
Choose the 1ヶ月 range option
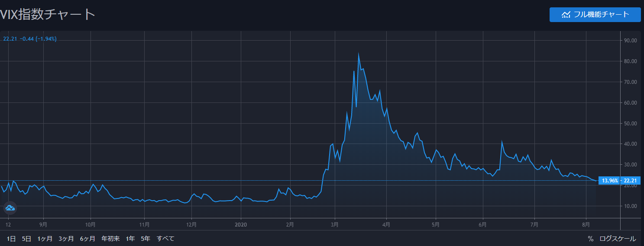(45, 239)
